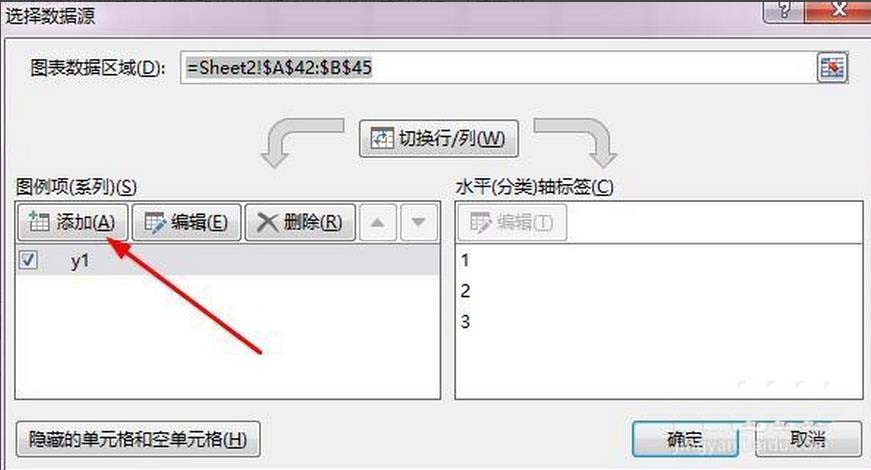Select the y1 series entry
This screenshot has width=871, height=470.
[x=228, y=260]
